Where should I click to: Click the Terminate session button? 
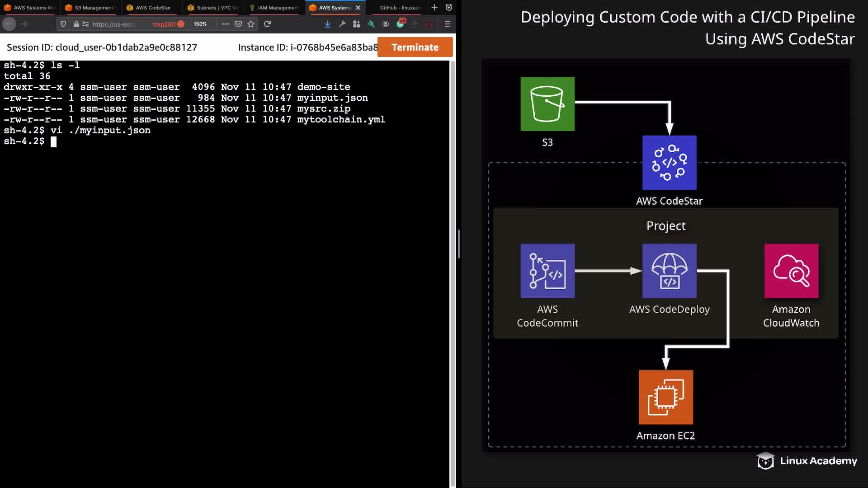[x=415, y=47]
